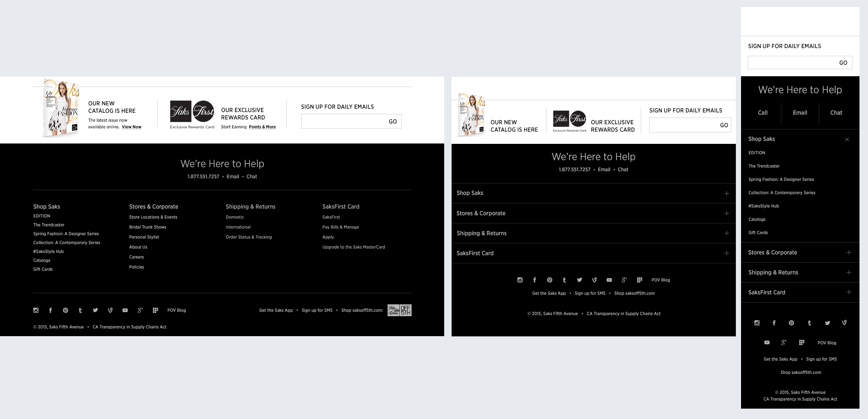Open Gift Cards link in mobile footer
The image size is (868, 419).
(758, 233)
